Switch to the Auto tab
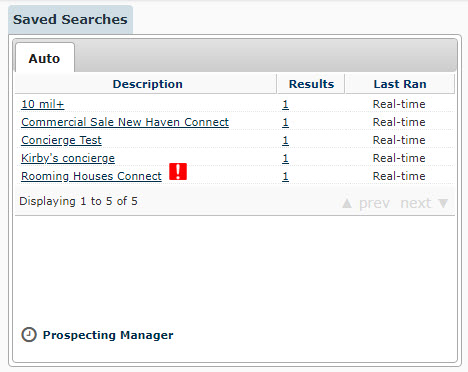Viewport: 468px width, 372px height. (x=44, y=58)
